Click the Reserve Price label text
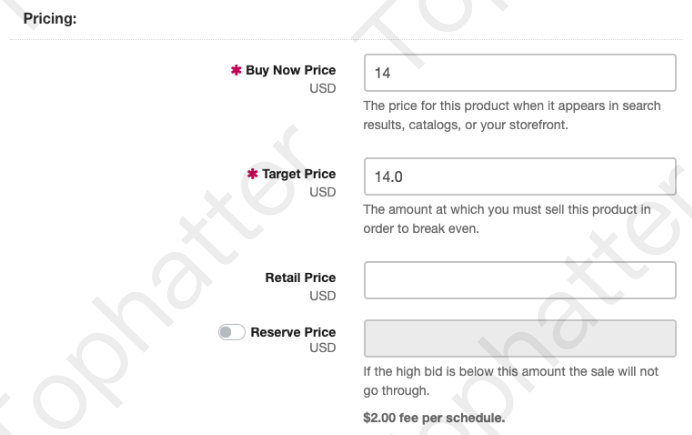Screen dimensions: 692x435 (x=293, y=332)
